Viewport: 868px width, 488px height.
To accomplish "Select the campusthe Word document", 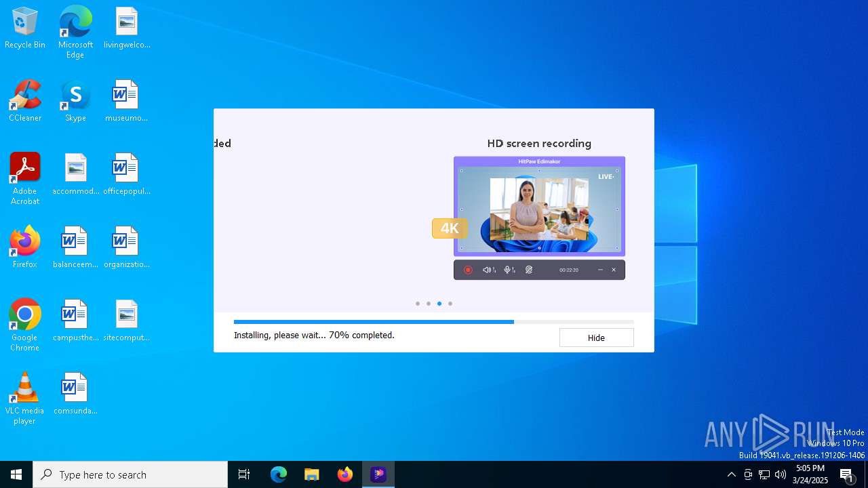I will [75, 321].
